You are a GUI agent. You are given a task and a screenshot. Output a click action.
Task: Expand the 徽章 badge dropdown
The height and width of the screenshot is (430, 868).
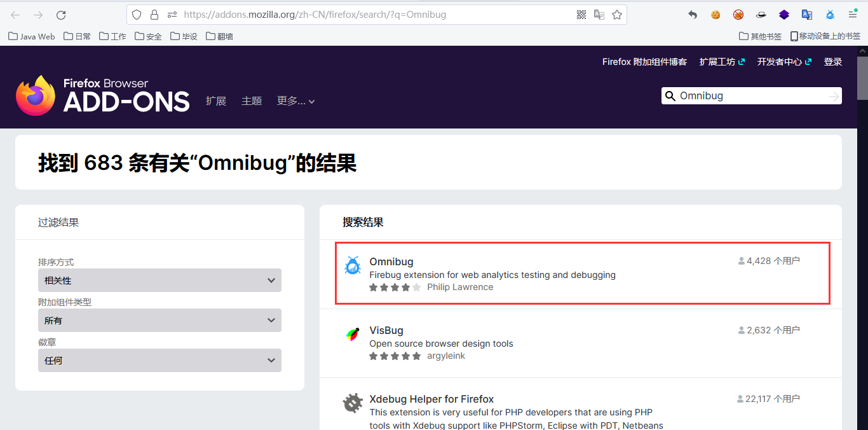(x=159, y=361)
